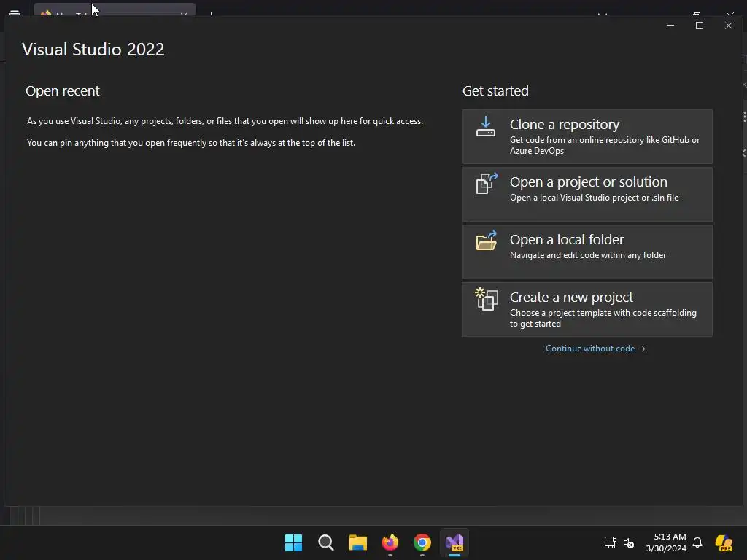Switch to Firefox in taskbar

click(390, 542)
